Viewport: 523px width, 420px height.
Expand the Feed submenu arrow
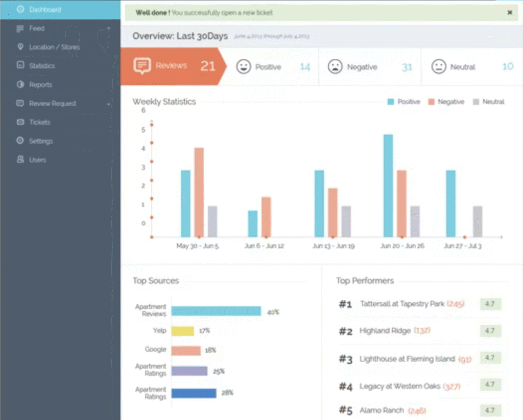[x=109, y=29]
